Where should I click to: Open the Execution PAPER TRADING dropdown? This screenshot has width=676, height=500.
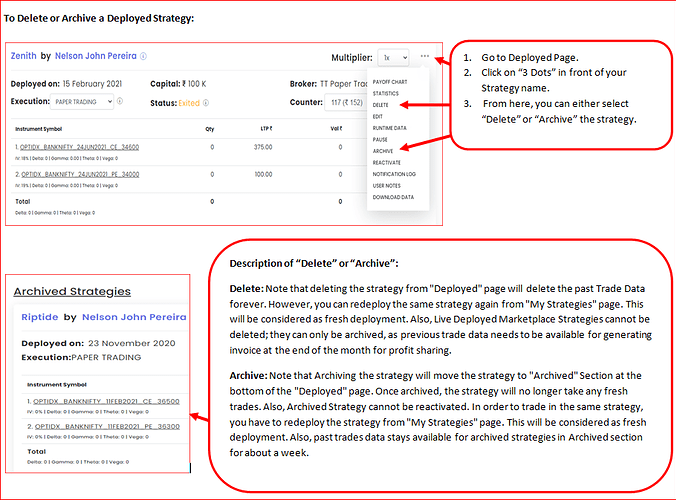point(82,102)
